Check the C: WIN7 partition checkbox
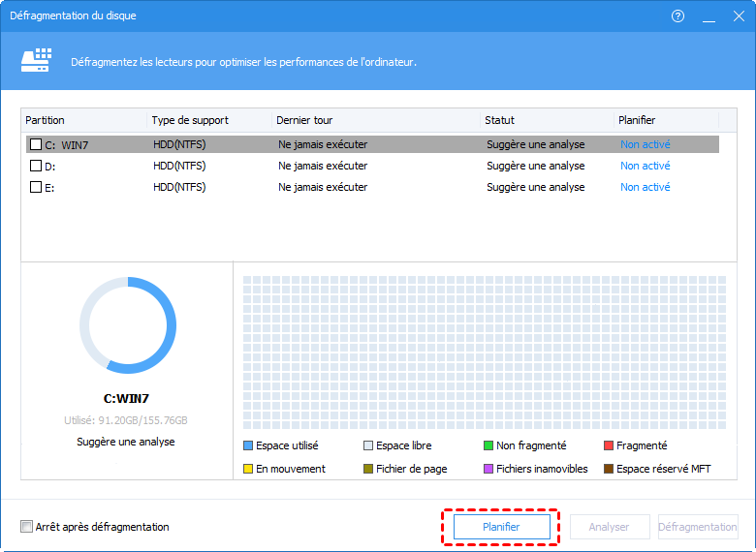Image resolution: width=756 pixels, height=552 pixels. tap(36, 144)
